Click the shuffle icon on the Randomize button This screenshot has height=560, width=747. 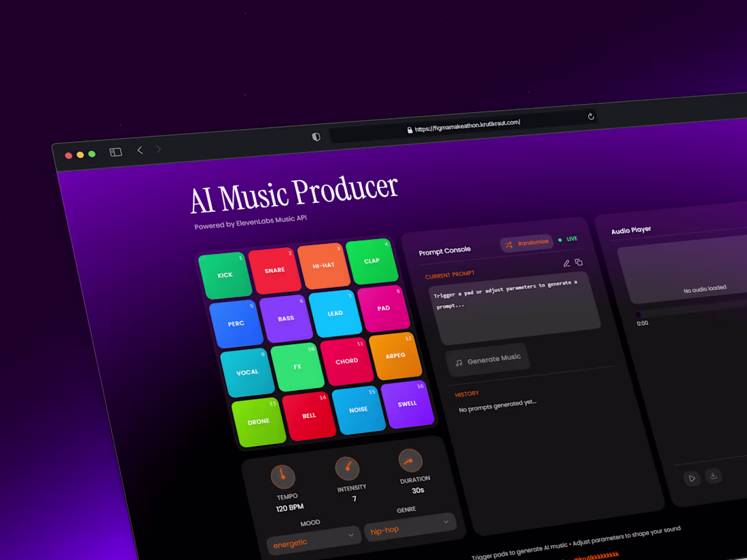508,243
